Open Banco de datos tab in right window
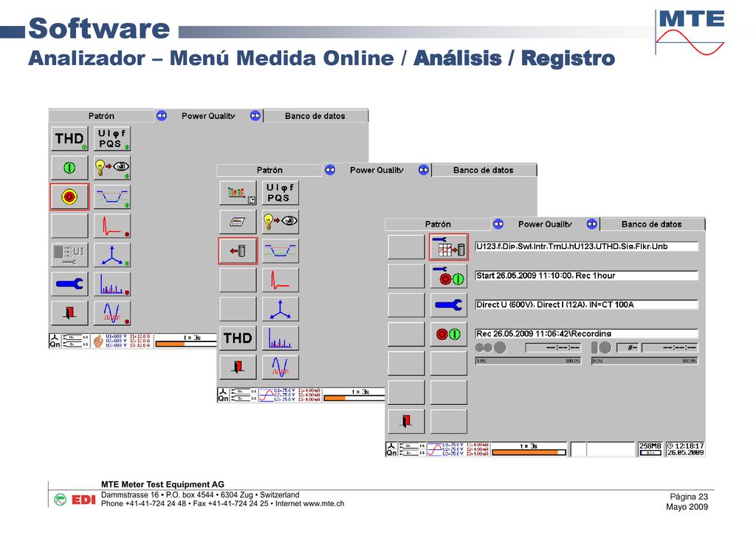The image size is (756, 535). 652,224
